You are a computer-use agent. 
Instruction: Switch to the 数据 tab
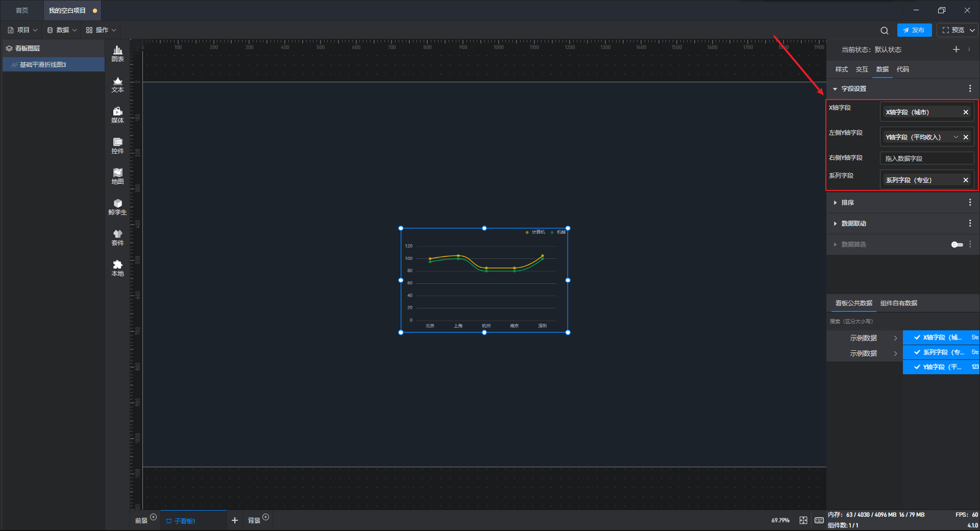pyautogui.click(x=882, y=69)
